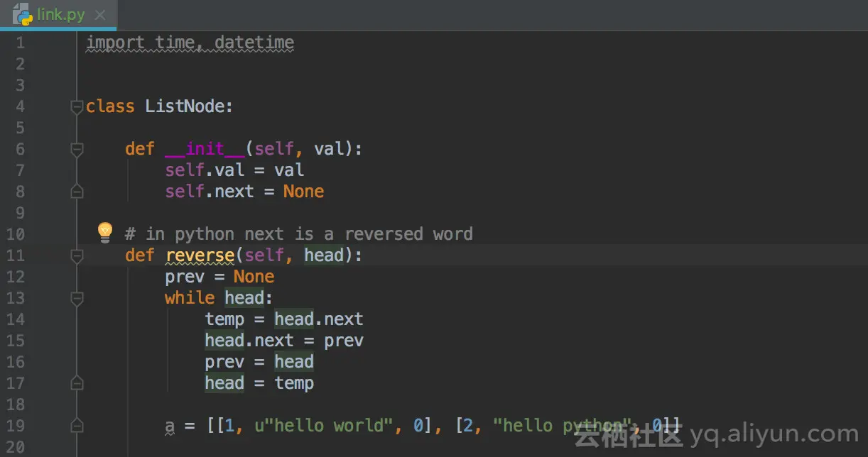Image resolution: width=868 pixels, height=457 pixels.
Task: Switch to the link.py editor tab
Action: click(x=58, y=14)
